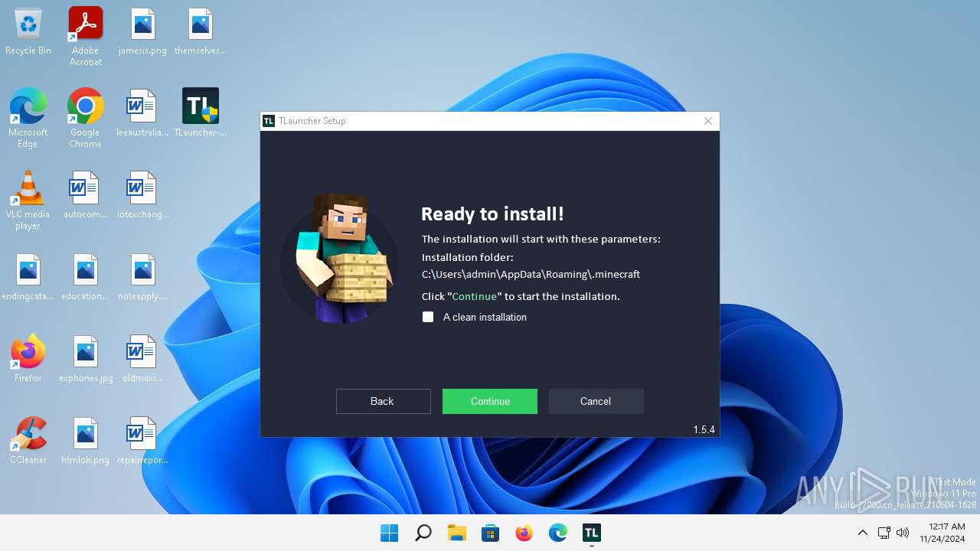Select the leeaustralia Word document

click(142, 113)
